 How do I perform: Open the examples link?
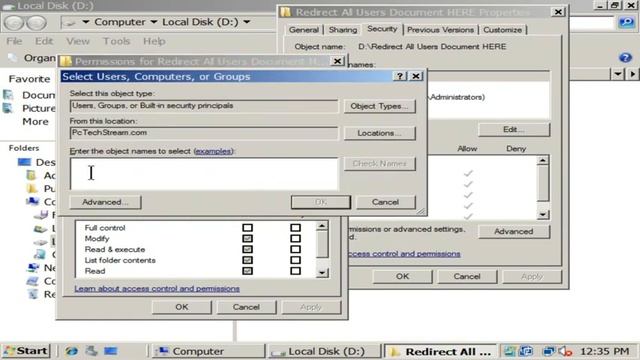[213, 151]
